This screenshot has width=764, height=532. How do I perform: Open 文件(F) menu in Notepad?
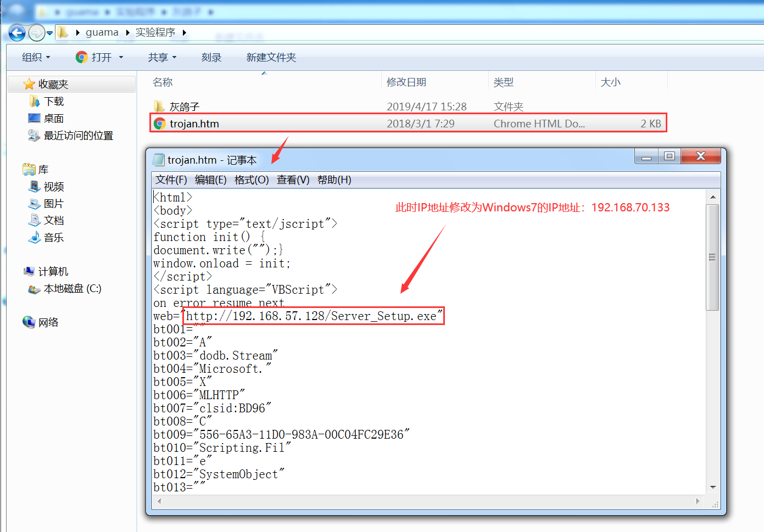point(171,180)
